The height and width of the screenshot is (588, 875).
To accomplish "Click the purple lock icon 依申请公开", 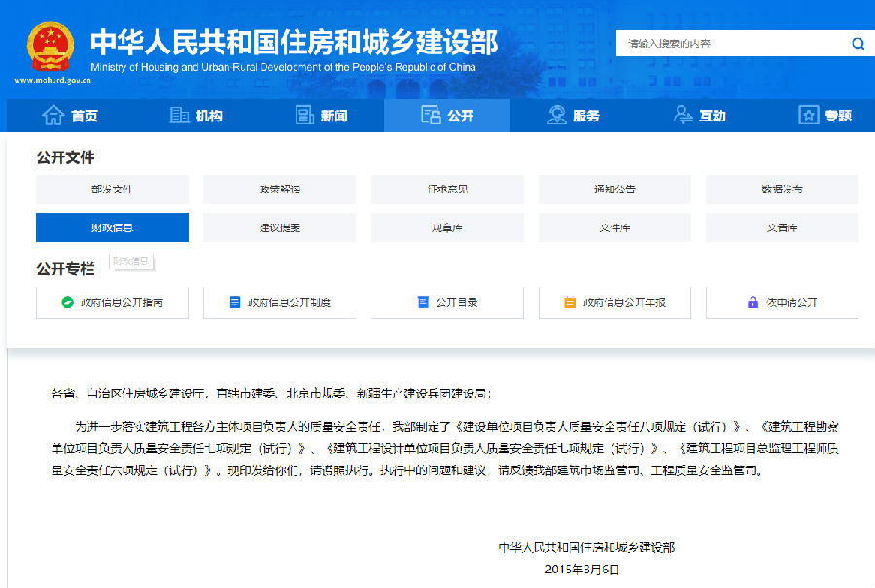I will click(752, 302).
